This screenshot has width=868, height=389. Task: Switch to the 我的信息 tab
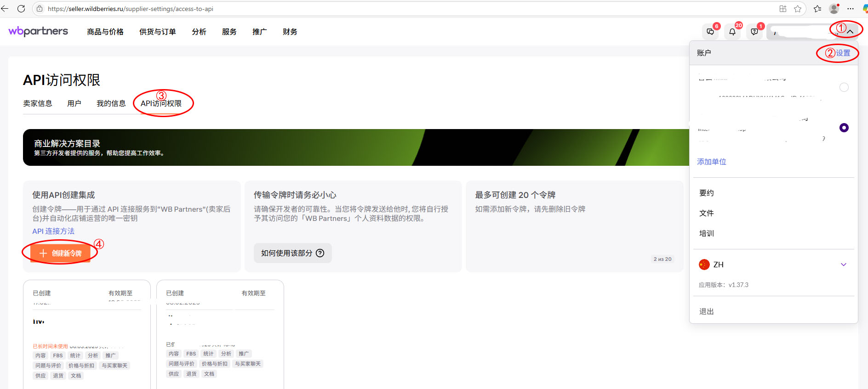coord(111,103)
